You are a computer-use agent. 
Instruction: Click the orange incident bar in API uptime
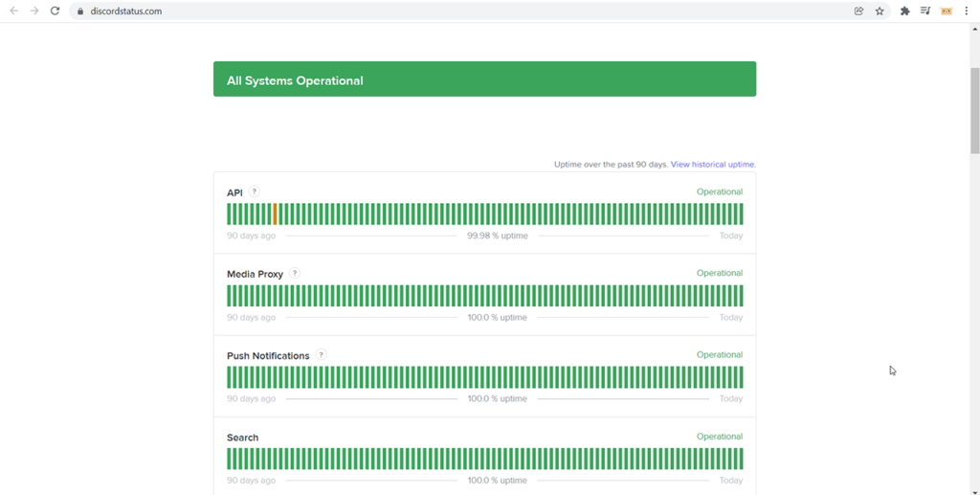275,214
